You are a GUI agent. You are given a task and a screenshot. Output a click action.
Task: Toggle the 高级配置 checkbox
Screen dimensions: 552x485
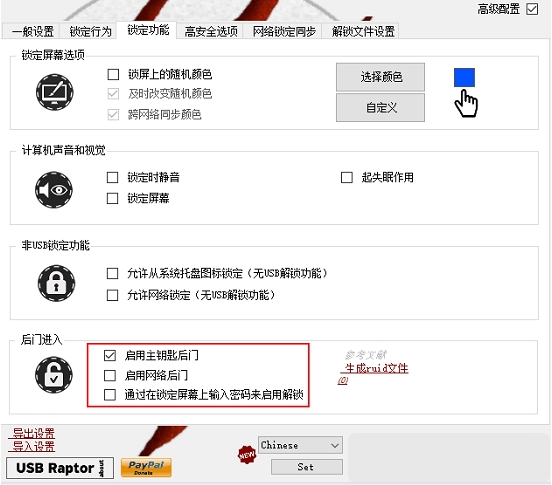pyautogui.click(x=532, y=9)
